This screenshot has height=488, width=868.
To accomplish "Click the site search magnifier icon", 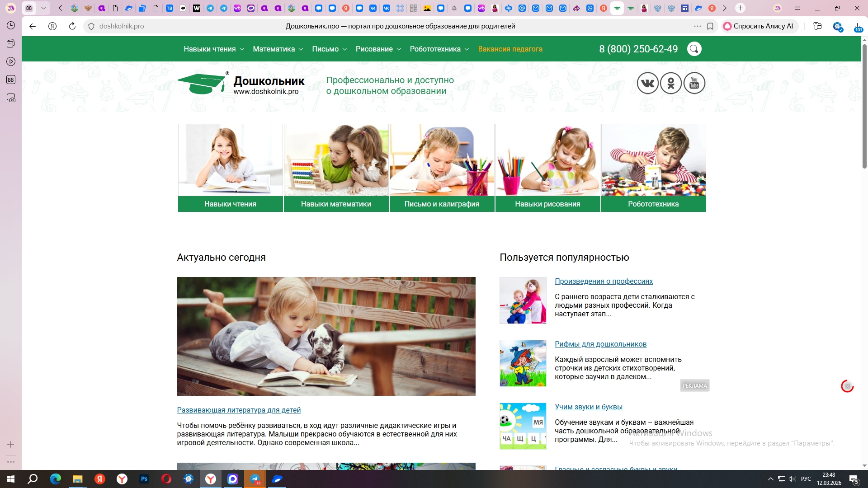I will point(694,49).
